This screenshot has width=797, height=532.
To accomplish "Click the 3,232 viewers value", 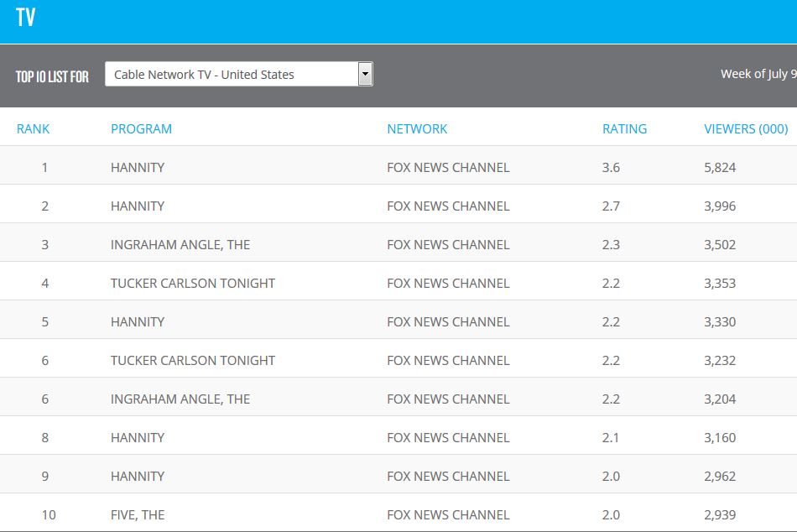I will click(720, 361).
